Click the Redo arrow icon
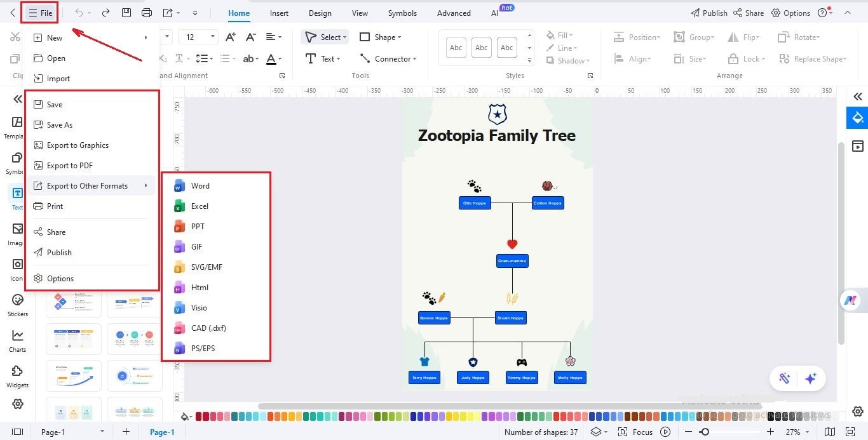 tap(105, 13)
